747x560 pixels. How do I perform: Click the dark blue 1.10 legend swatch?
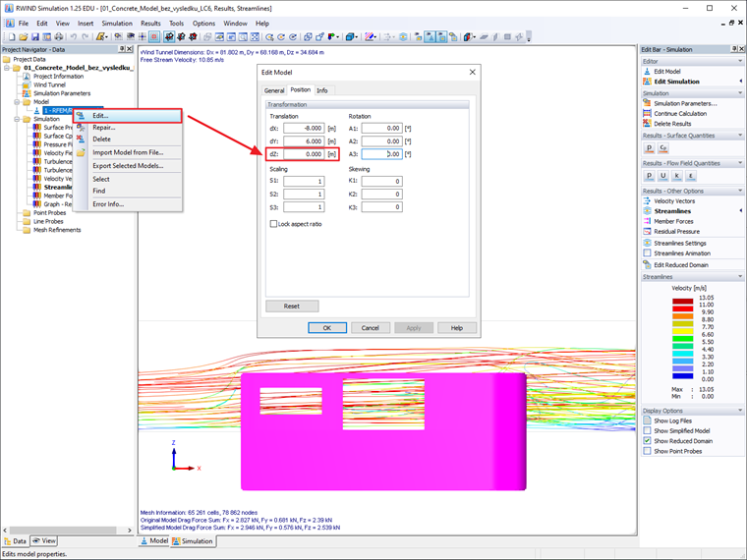tap(683, 375)
